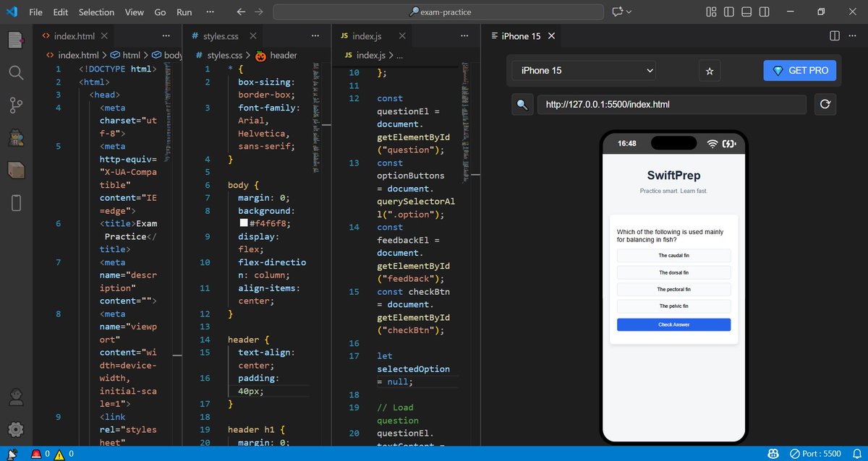Click the exam-practice command center search box

pos(438,12)
